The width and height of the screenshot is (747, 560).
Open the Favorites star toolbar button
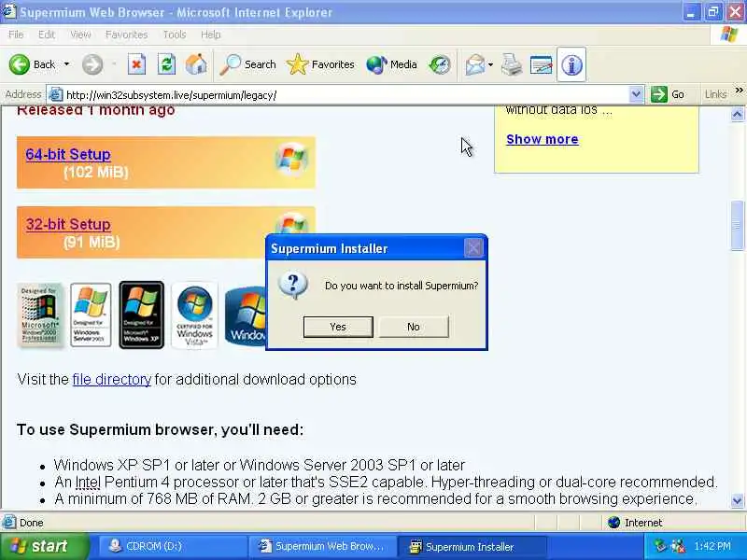[320, 64]
